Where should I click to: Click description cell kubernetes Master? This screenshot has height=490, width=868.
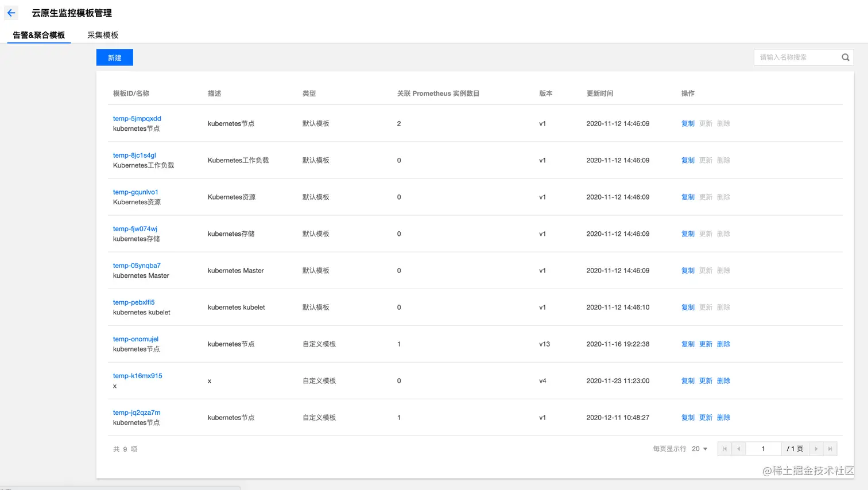tap(236, 270)
